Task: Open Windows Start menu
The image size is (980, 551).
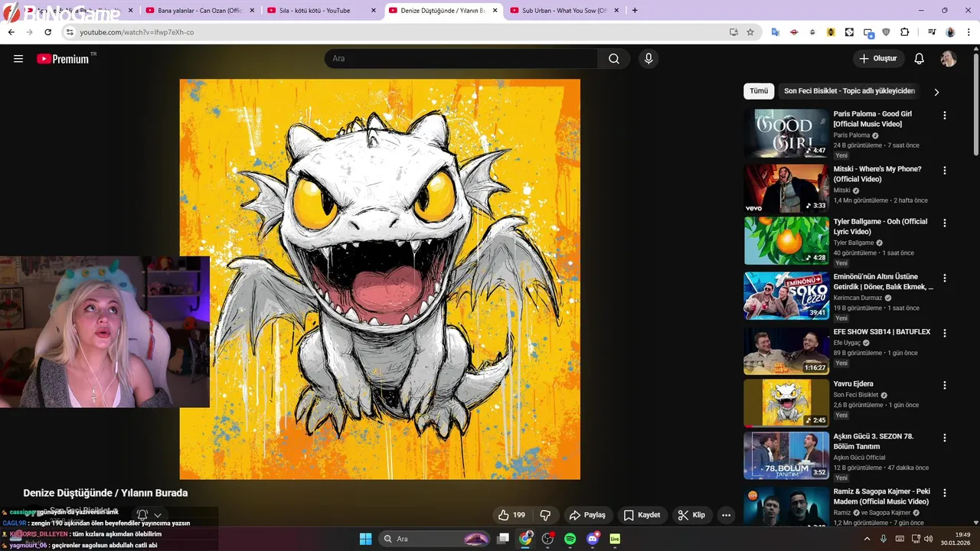Action: (x=365, y=539)
